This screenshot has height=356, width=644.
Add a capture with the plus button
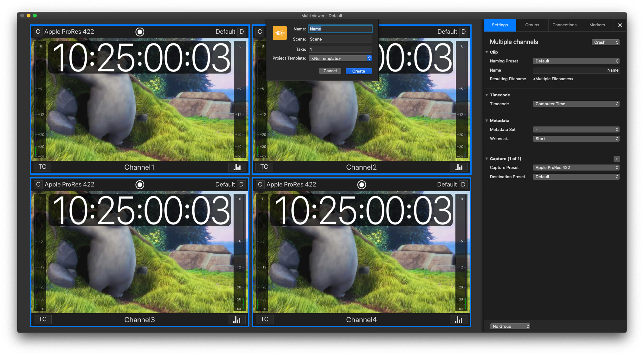[x=617, y=159]
